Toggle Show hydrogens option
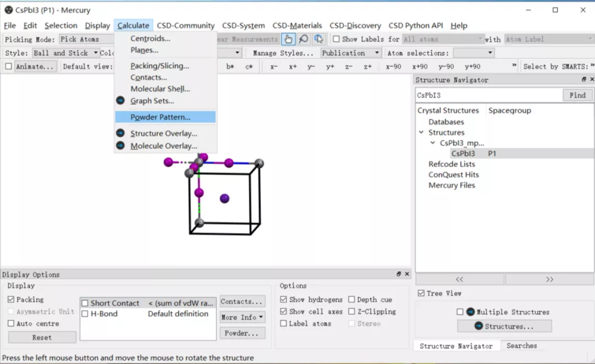Screen dimensions: 595x364 coord(283,300)
